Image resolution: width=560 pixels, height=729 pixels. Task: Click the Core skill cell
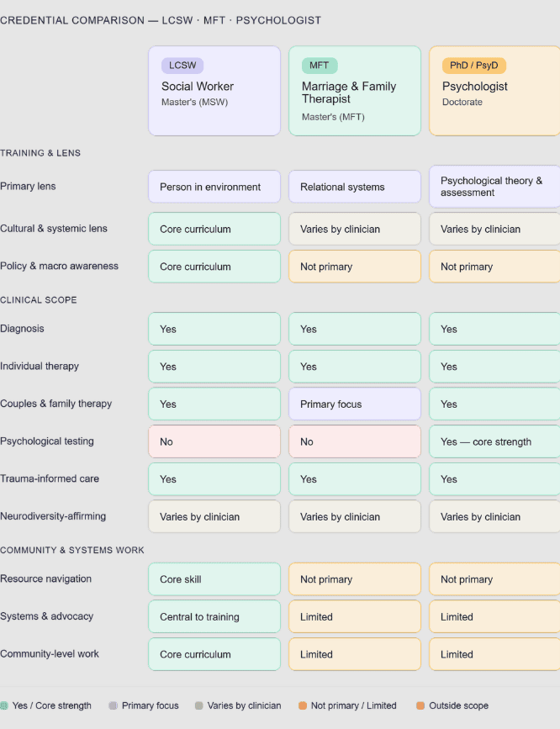pos(214,579)
